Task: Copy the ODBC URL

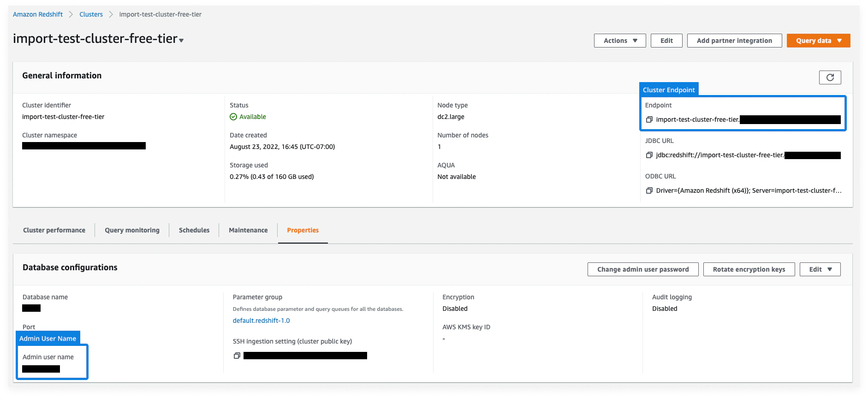Action: click(x=649, y=190)
